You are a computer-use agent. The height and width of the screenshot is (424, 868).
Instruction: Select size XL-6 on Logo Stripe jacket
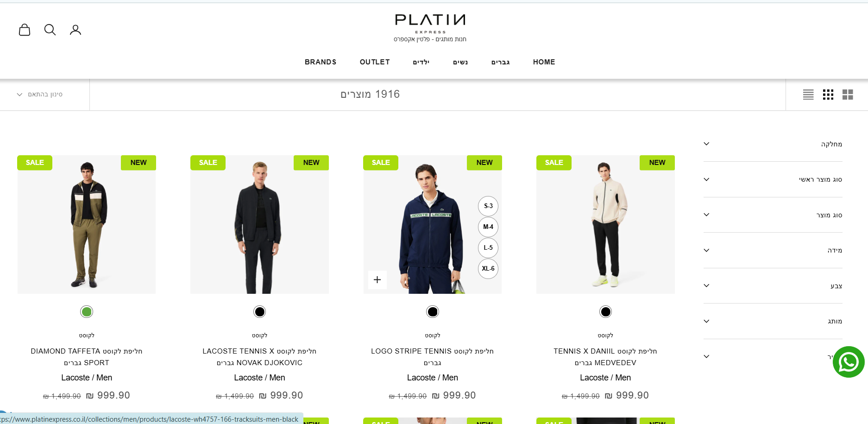coord(488,269)
